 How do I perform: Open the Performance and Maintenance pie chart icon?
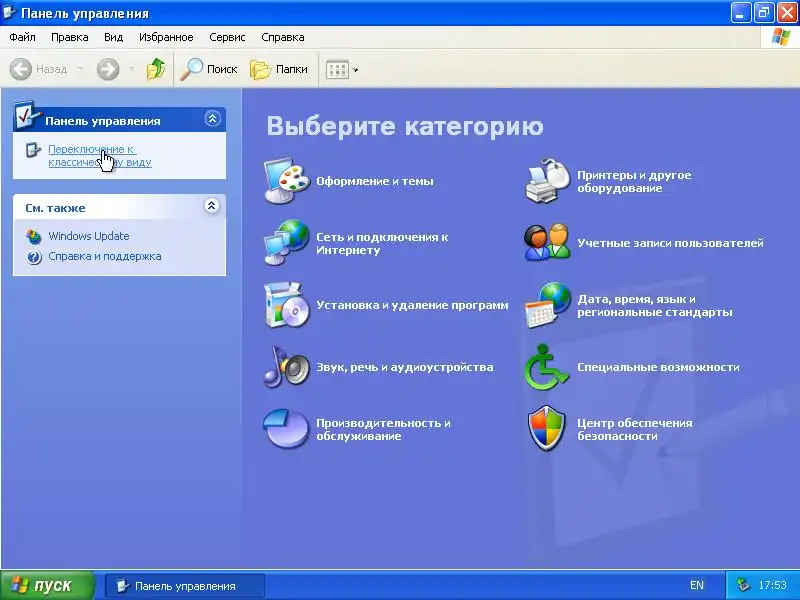(286, 429)
